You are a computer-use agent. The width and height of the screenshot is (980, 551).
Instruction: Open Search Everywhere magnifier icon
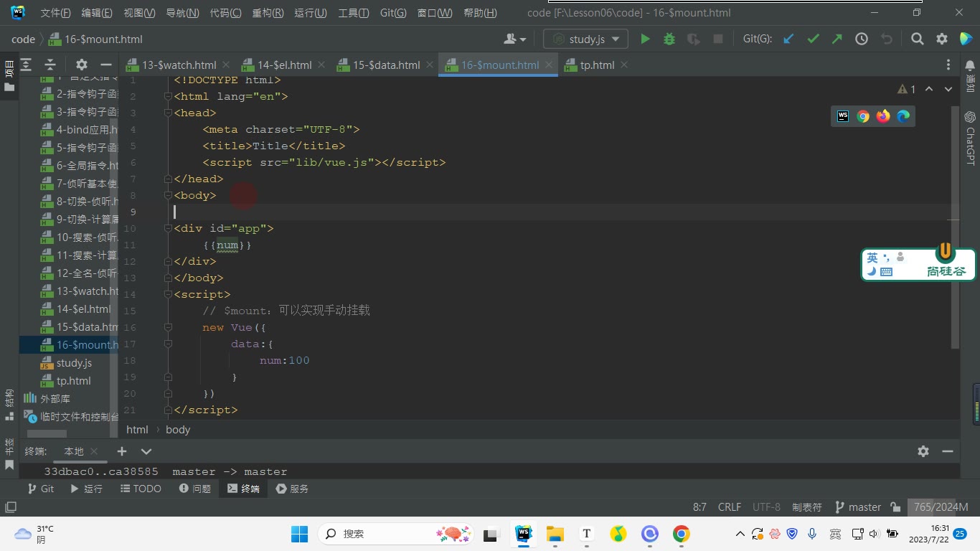pos(918,39)
